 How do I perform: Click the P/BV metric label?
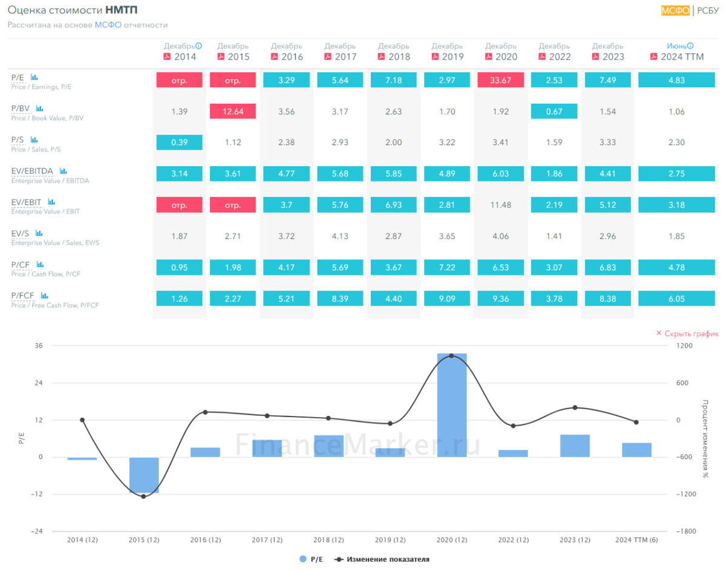click(21, 109)
